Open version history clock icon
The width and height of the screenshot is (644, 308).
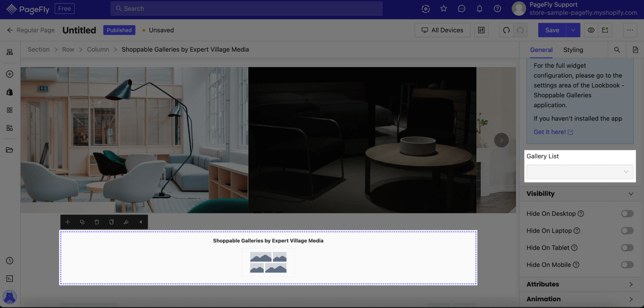(x=10, y=261)
